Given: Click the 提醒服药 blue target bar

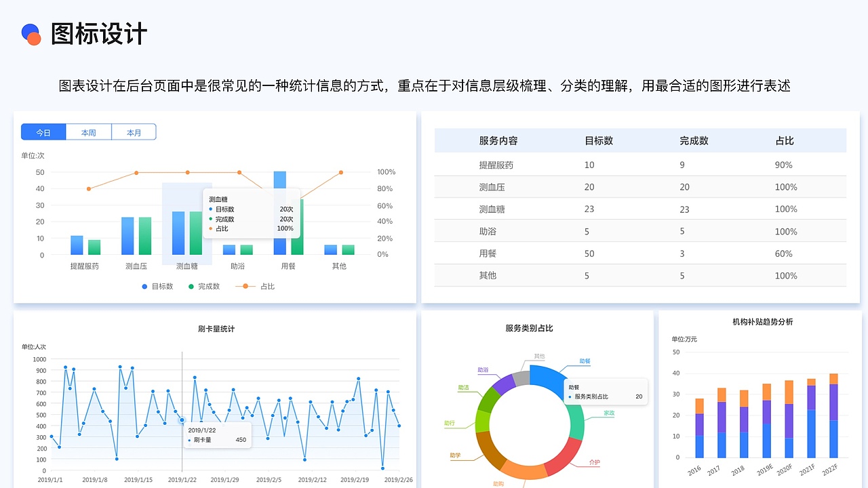Looking at the screenshot, I should [77, 245].
